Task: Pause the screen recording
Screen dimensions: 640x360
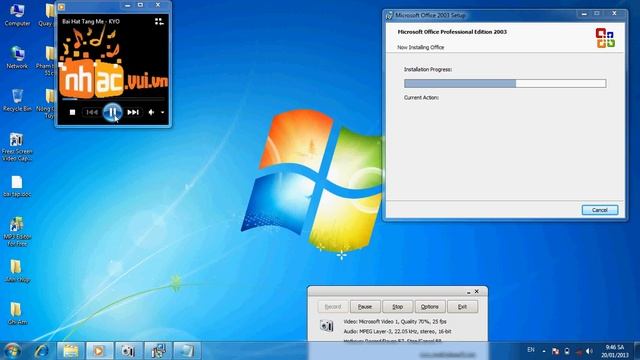Action: coord(365,307)
